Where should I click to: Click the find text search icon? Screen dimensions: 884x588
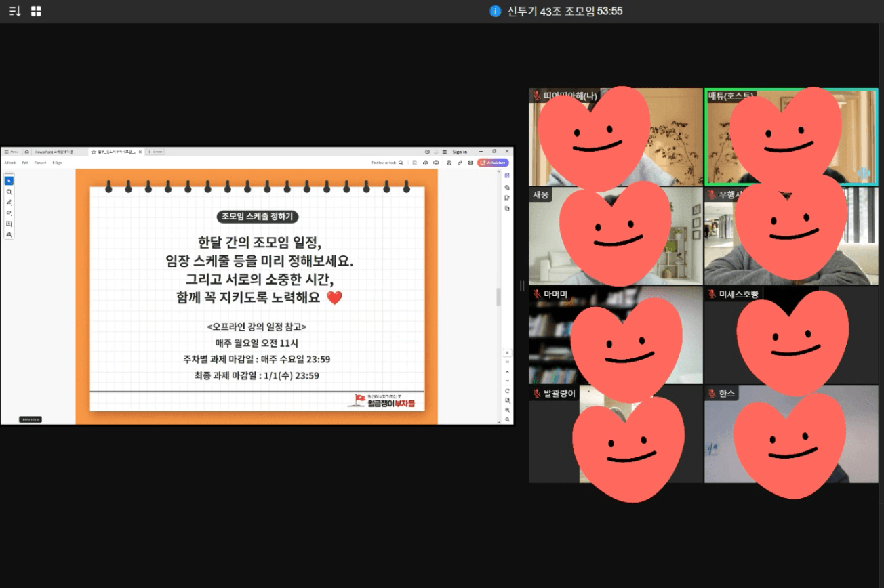401,163
